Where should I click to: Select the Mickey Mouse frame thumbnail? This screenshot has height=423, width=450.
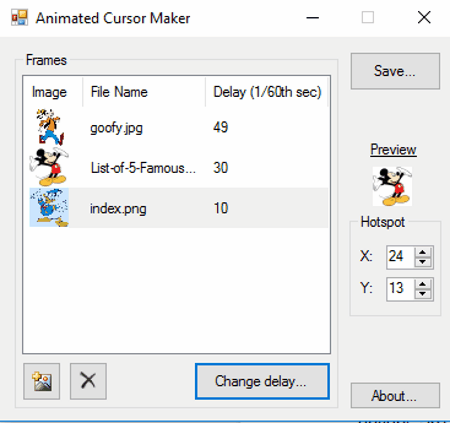[x=49, y=167]
